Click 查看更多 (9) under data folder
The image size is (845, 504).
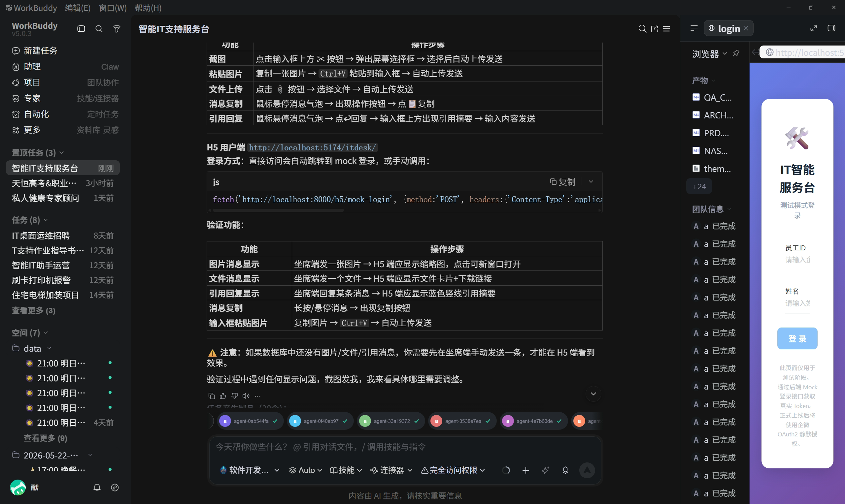[x=46, y=438]
